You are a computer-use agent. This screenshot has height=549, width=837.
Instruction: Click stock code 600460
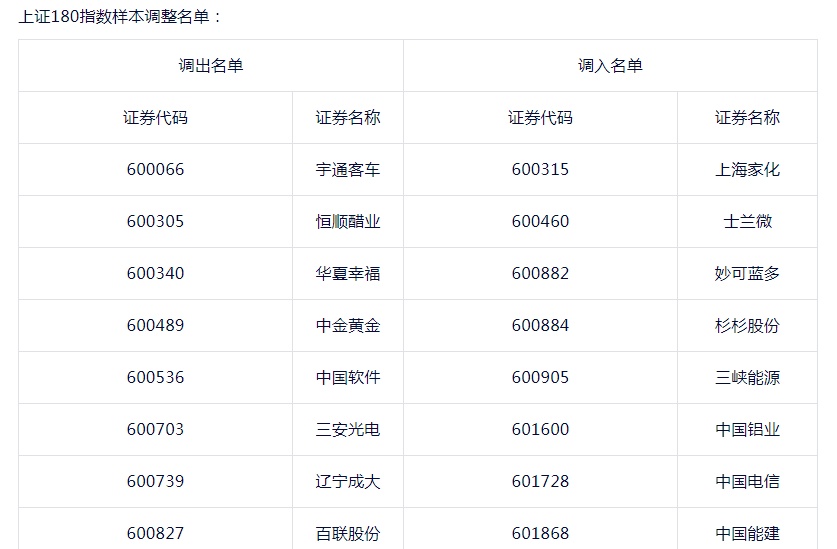point(540,221)
